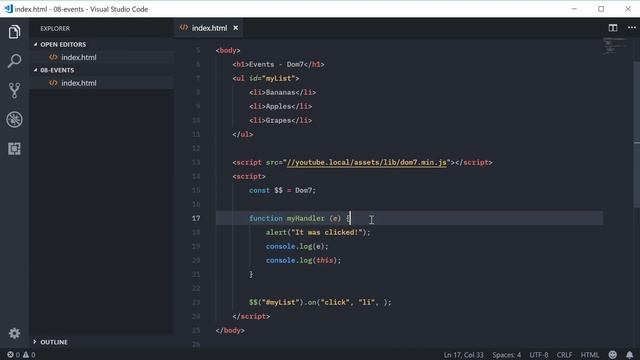This screenshot has height=360, width=640.
Task: Click the Apples list item line
Action: tap(280, 106)
